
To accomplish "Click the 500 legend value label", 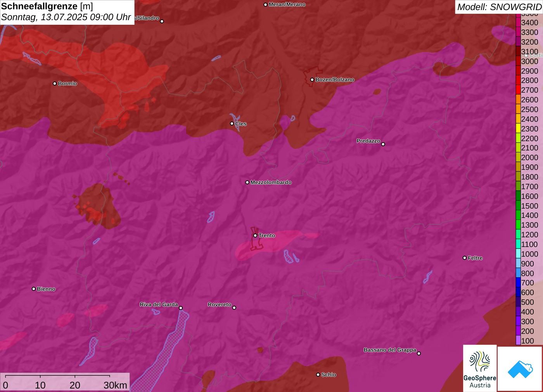I will [527, 302].
